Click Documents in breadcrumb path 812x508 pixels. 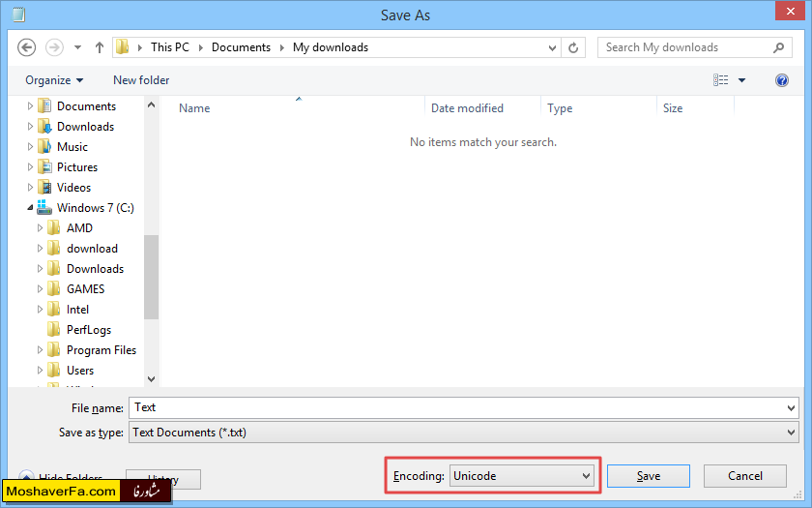(x=241, y=47)
